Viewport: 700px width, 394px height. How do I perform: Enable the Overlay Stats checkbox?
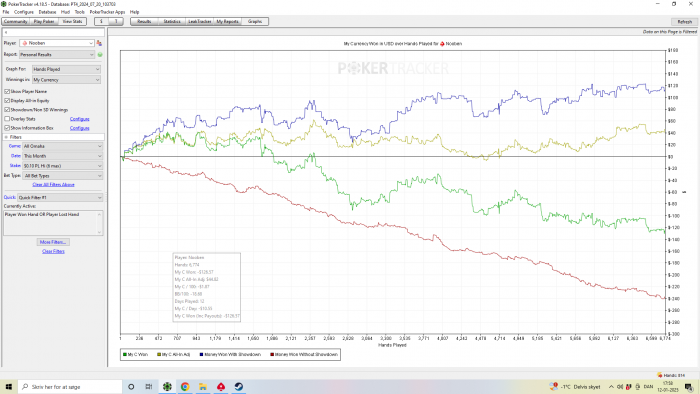click(7, 119)
